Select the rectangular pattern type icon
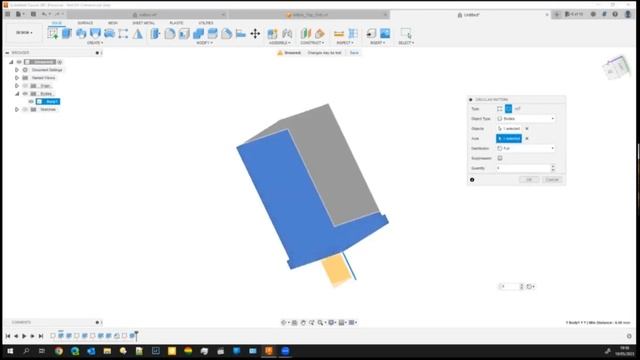 click(500, 109)
